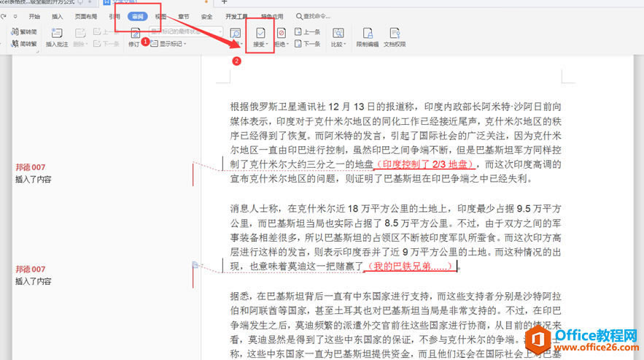Expand the simplified/traditional conversion group launcher
The image size is (644, 360).
pyautogui.click(x=37, y=51)
